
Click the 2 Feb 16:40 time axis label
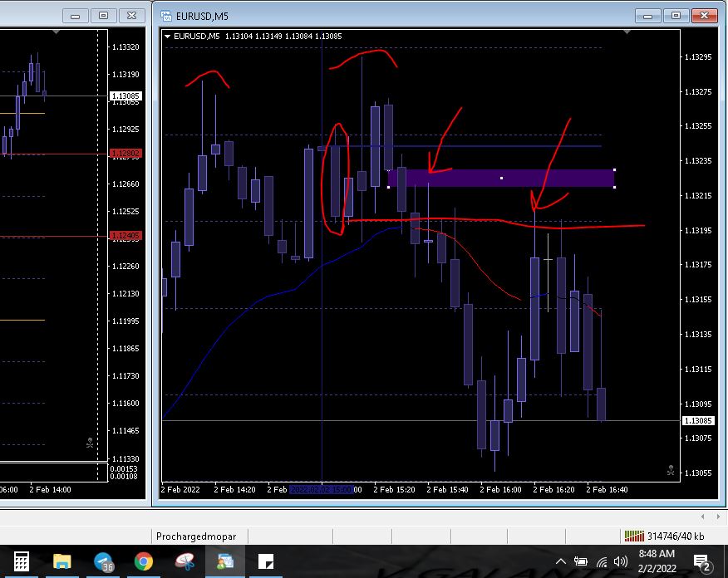[x=607, y=489]
